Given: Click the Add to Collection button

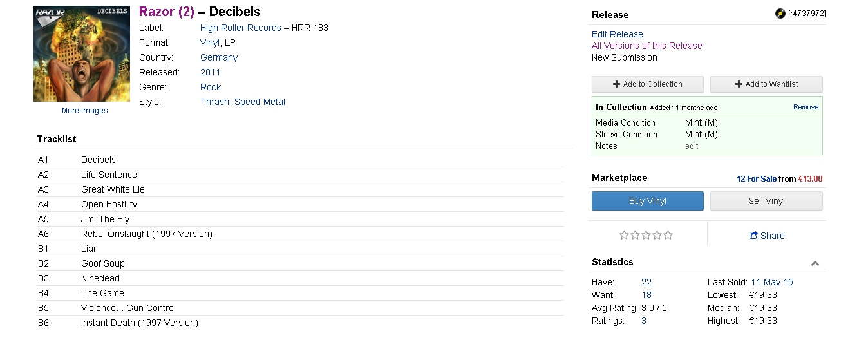Looking at the screenshot, I should 648,84.
